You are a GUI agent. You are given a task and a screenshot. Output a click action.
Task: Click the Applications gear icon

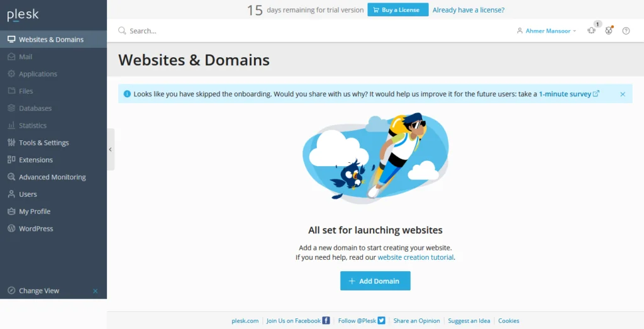tap(11, 74)
